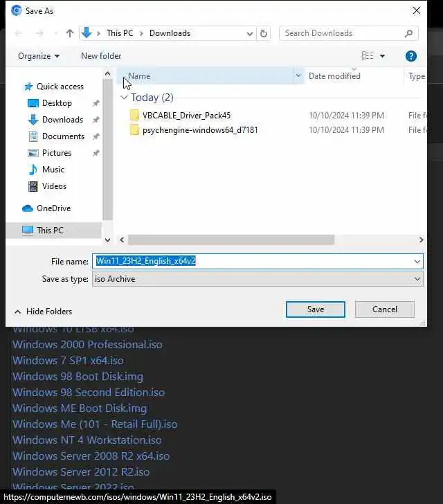The width and height of the screenshot is (443, 504).
Task: Open OneDrive in navigation pane
Action: (x=54, y=208)
